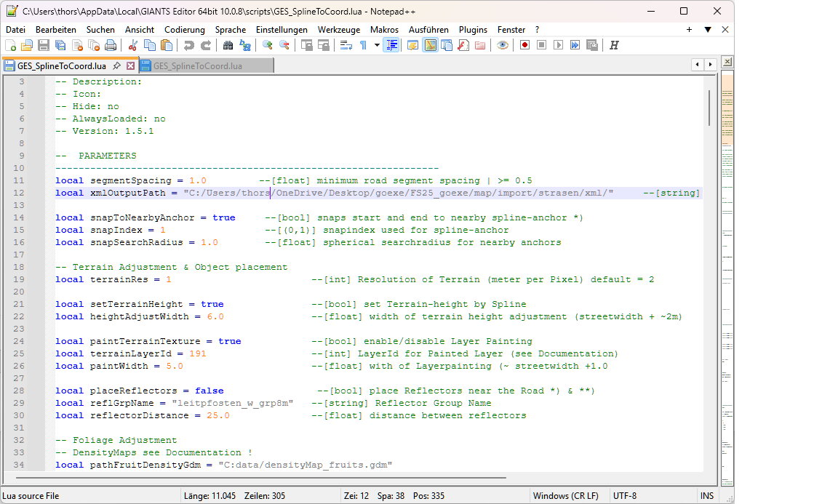
Task: Click the Zoom in magnifier icon
Action: point(267,45)
